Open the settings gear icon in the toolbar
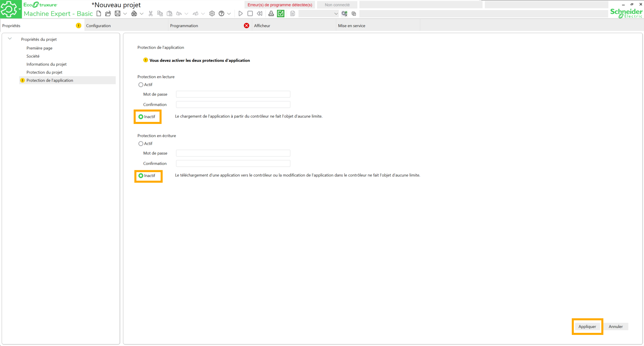This screenshot has width=644, height=346. [x=212, y=14]
